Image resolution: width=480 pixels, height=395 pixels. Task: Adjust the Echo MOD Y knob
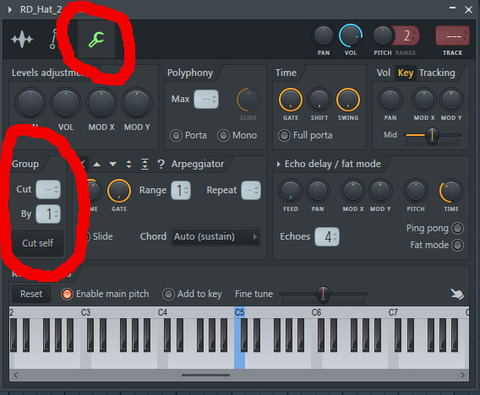click(x=380, y=191)
